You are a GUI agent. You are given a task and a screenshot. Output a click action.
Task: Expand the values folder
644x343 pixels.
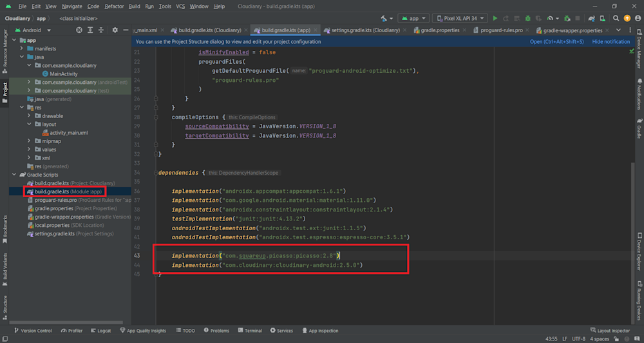pyautogui.click(x=29, y=150)
